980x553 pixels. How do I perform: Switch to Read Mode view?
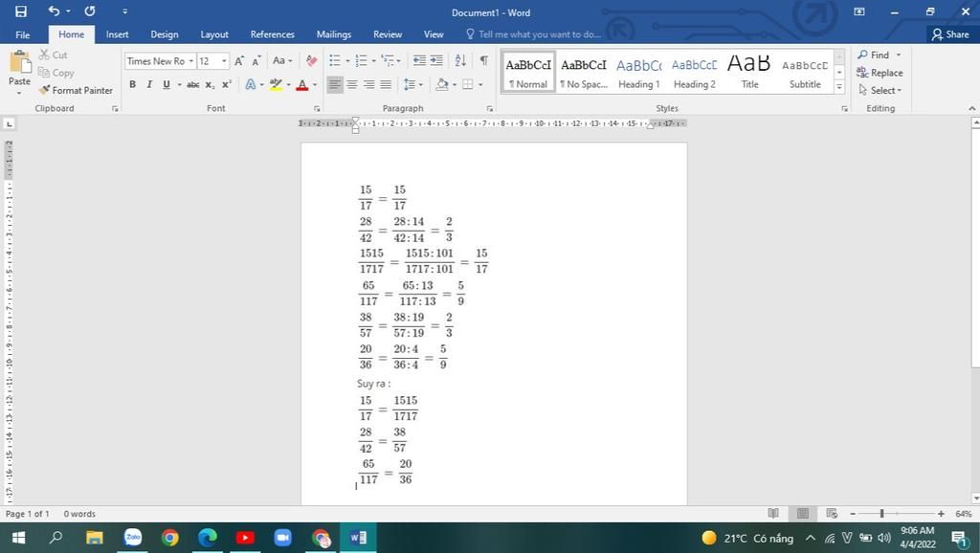(773, 514)
